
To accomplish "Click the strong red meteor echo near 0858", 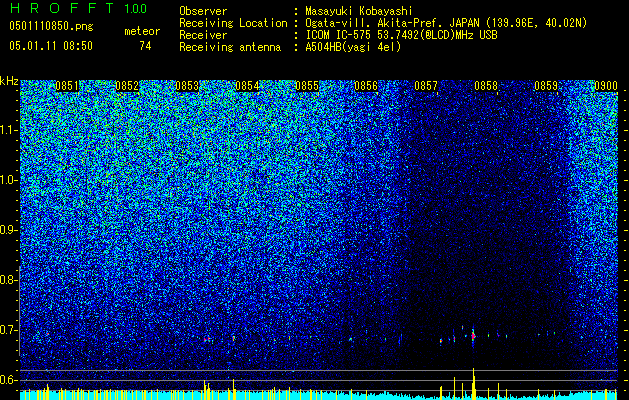I will click(x=473, y=336).
